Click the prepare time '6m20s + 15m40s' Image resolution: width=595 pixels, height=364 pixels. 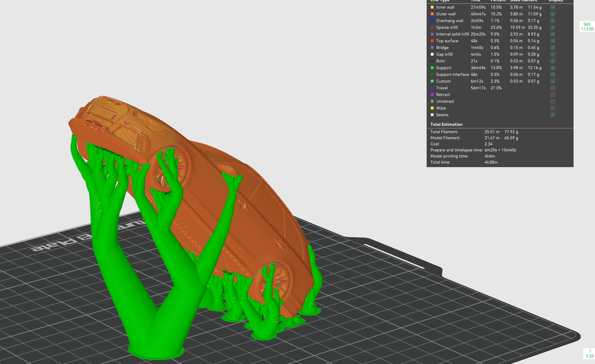coord(500,150)
